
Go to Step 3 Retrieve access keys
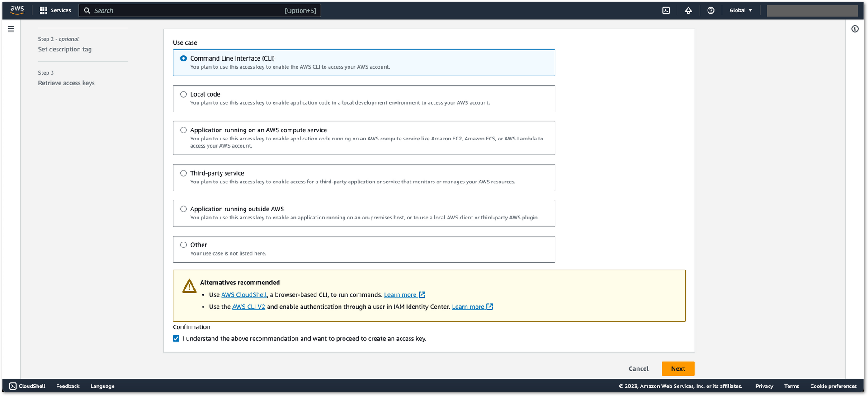click(66, 83)
